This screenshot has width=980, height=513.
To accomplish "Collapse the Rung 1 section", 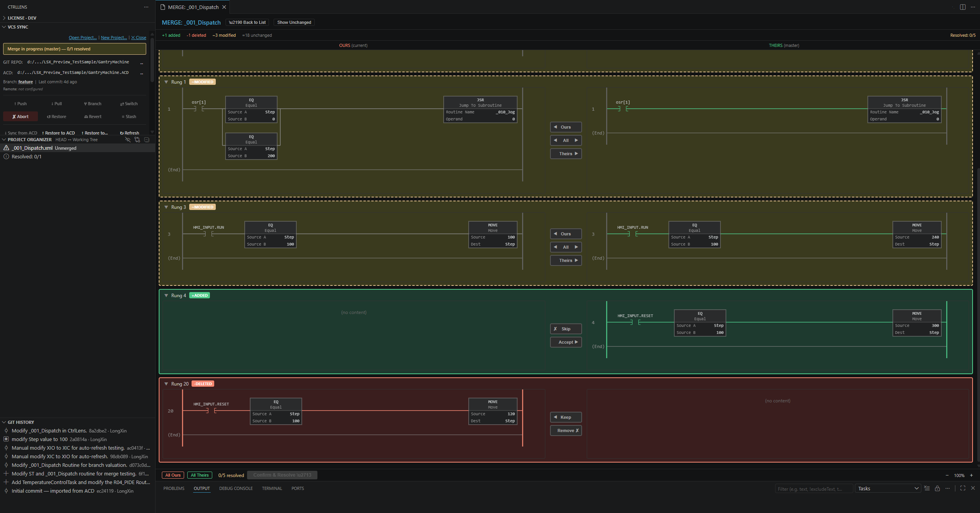I will coord(166,82).
